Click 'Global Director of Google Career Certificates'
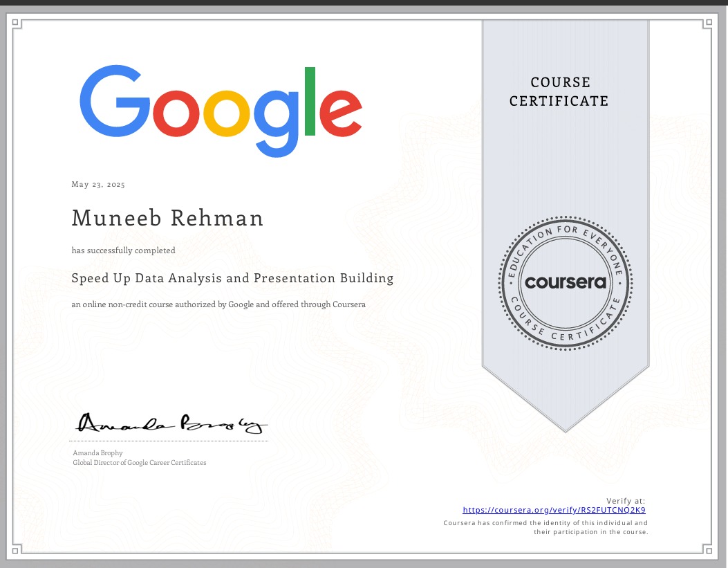This screenshot has width=728, height=568. [140, 463]
